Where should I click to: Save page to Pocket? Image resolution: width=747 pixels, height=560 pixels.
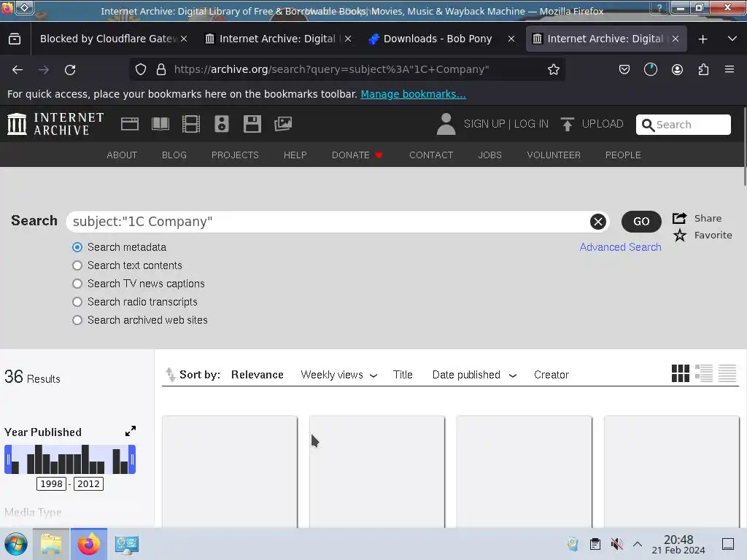coord(624,69)
